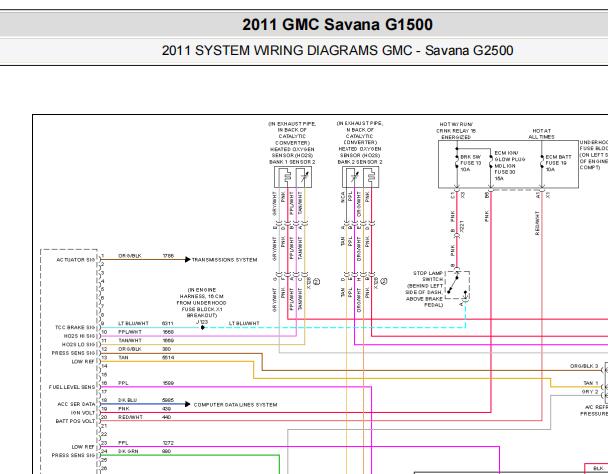This screenshot has height=474, width=608.
Task: Click circuit number '1668' on PPL/WHT wire
Action: [x=168, y=332]
